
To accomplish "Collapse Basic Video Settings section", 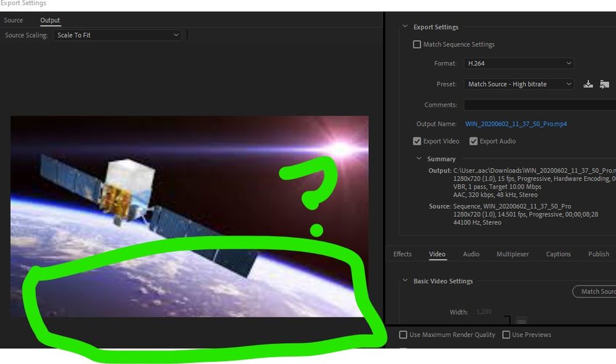I will click(405, 280).
